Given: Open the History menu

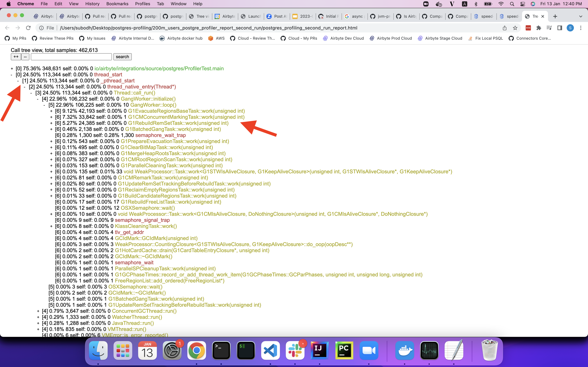Looking at the screenshot, I should click(92, 4).
